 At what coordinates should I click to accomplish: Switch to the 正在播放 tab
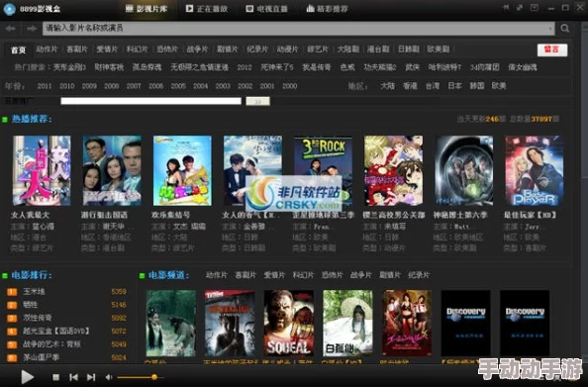point(207,9)
